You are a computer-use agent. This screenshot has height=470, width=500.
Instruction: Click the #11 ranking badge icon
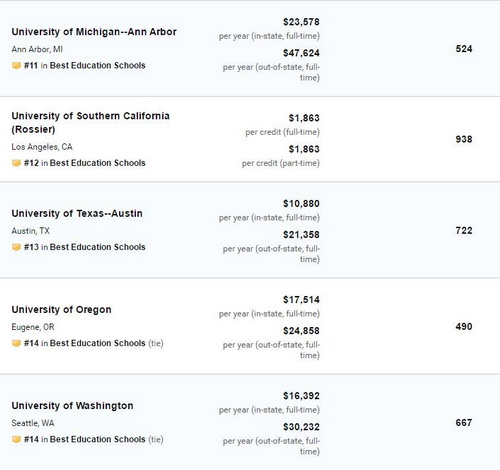[16, 65]
